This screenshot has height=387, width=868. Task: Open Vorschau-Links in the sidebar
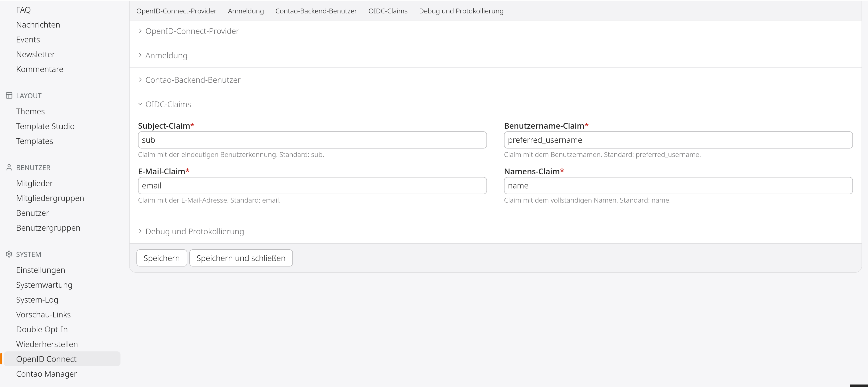pos(44,314)
